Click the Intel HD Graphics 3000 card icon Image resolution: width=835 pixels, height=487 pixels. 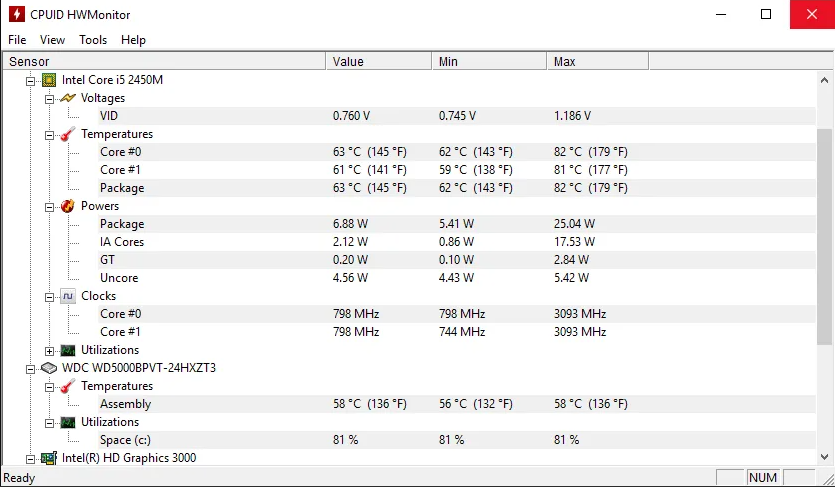click(x=49, y=458)
